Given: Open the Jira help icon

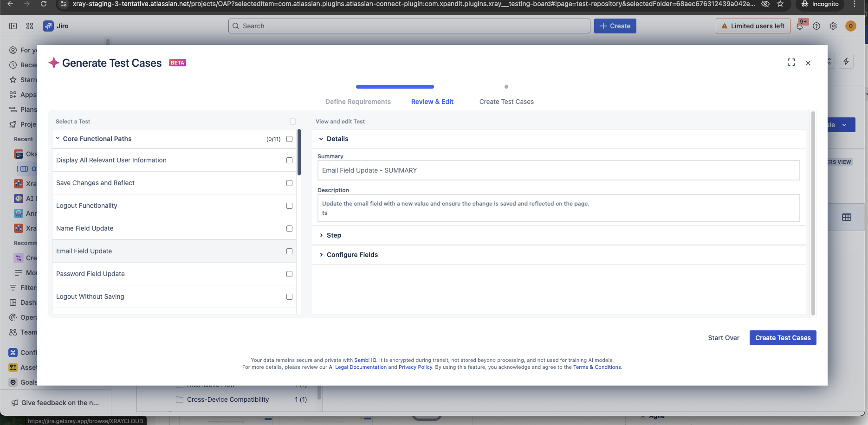Looking at the screenshot, I should coord(816,26).
